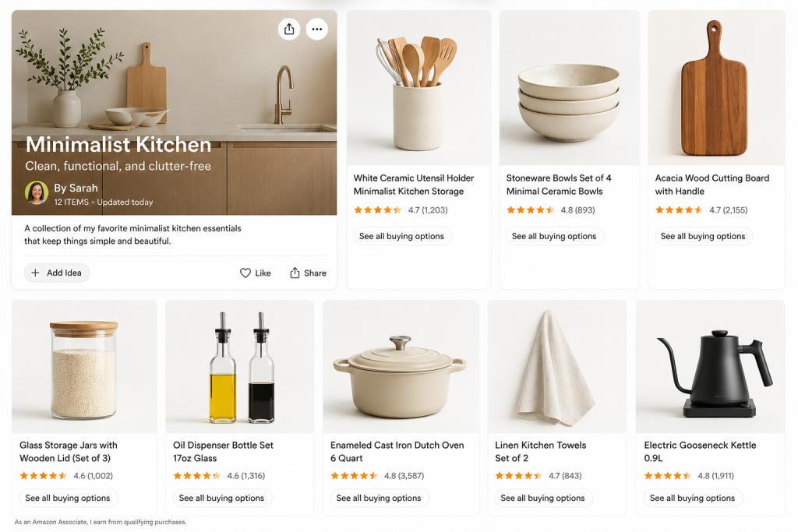798x532 pixels.
Task: Open Sarah's profile avatar
Action: 37,192
